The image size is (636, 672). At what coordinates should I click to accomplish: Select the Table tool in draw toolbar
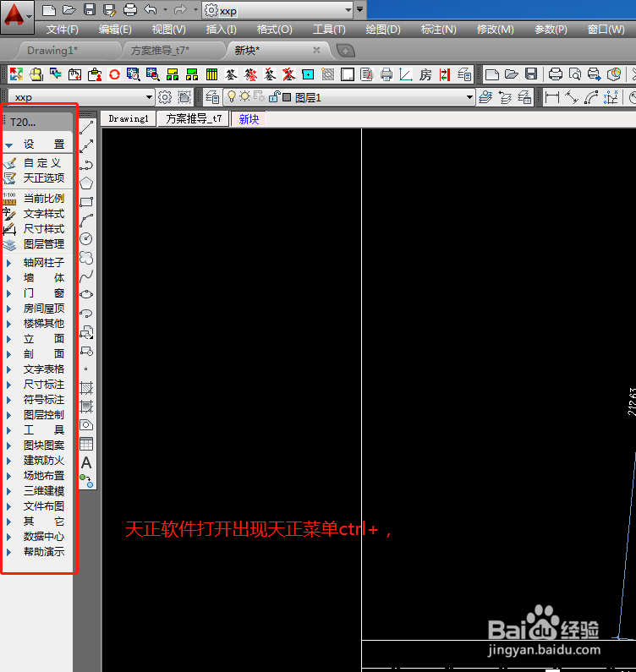(x=86, y=444)
